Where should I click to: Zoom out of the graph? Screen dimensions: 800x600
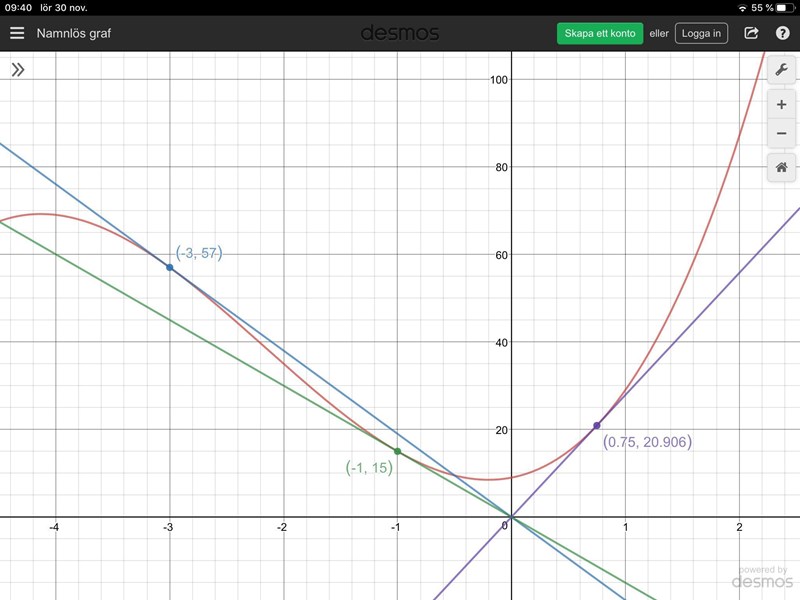[x=781, y=134]
